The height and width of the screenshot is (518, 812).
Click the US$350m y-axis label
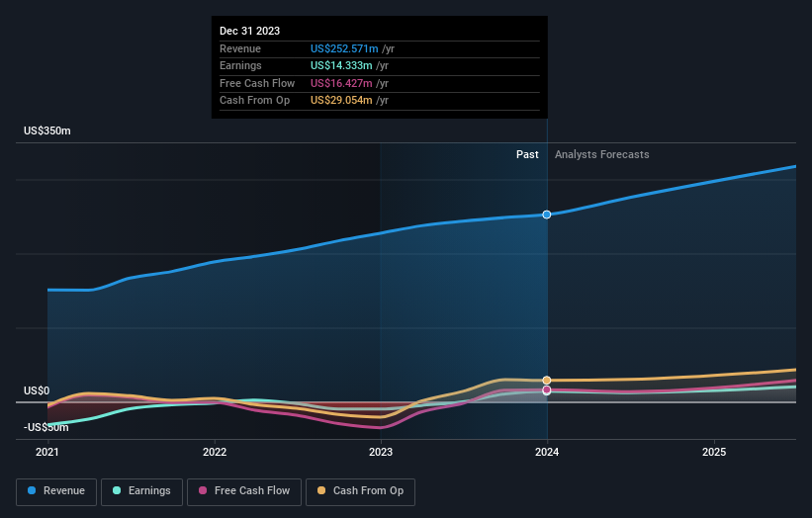tap(47, 130)
